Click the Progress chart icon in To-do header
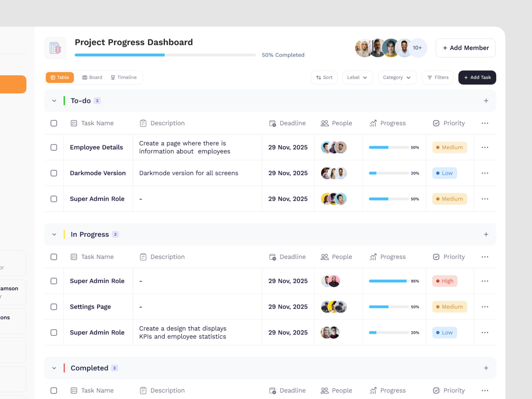This screenshot has height=399, width=532. [373, 123]
